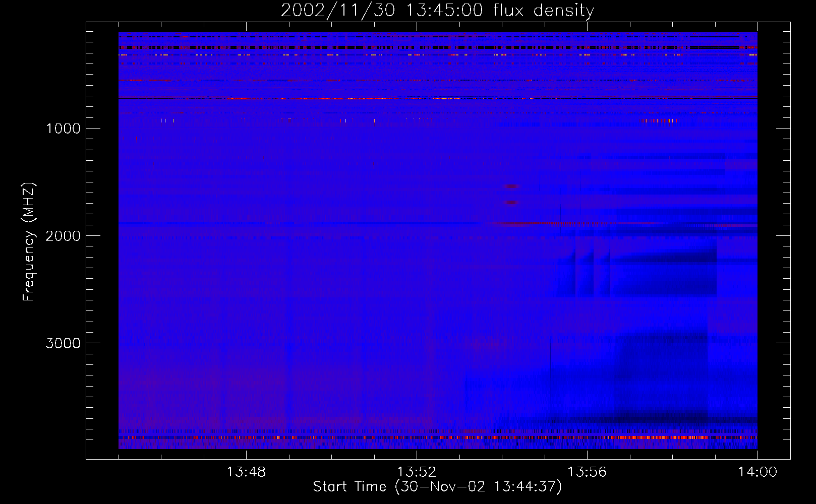Click the 3000 frequency tick label

(63, 343)
